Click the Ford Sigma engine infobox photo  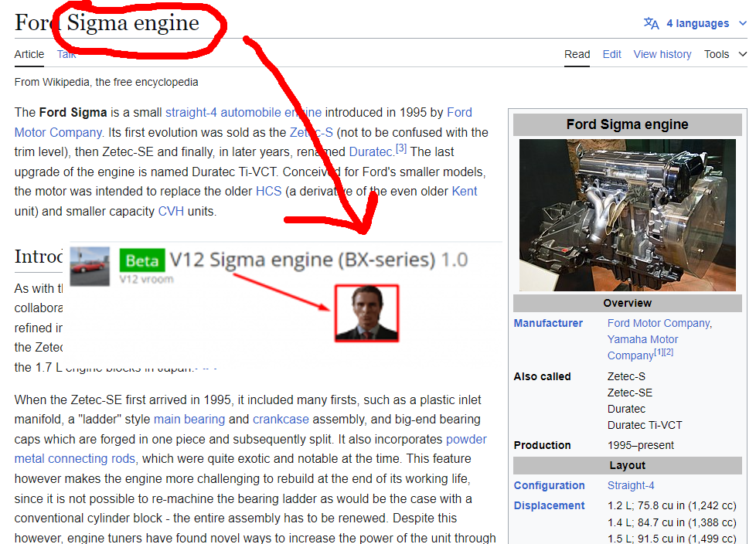pyautogui.click(x=627, y=215)
